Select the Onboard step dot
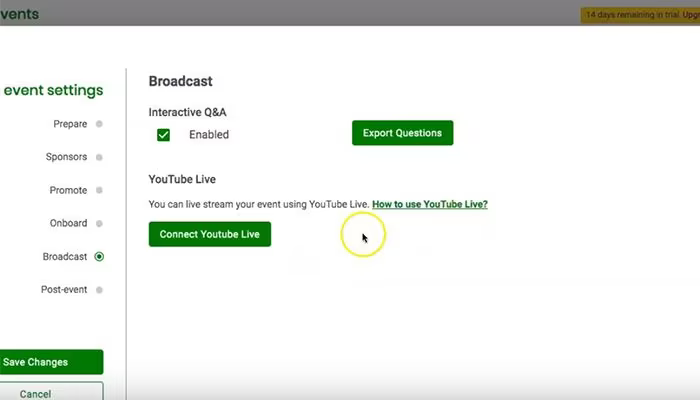The image size is (700, 400). 99,223
